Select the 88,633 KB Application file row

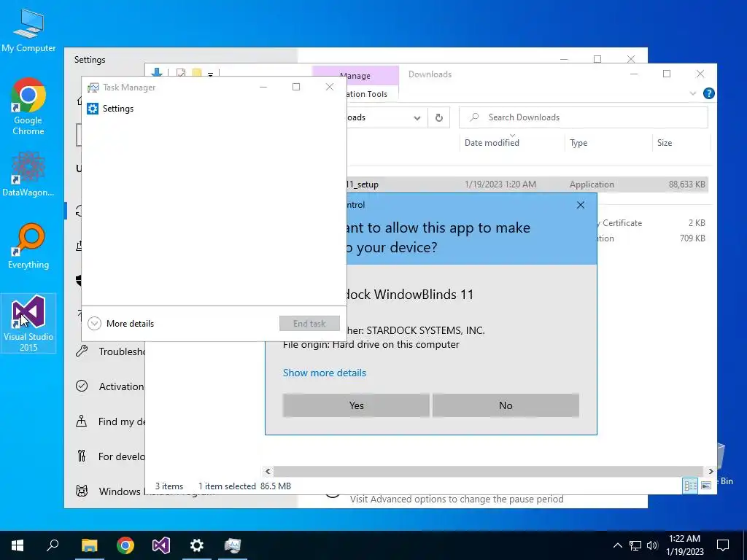[x=527, y=184]
